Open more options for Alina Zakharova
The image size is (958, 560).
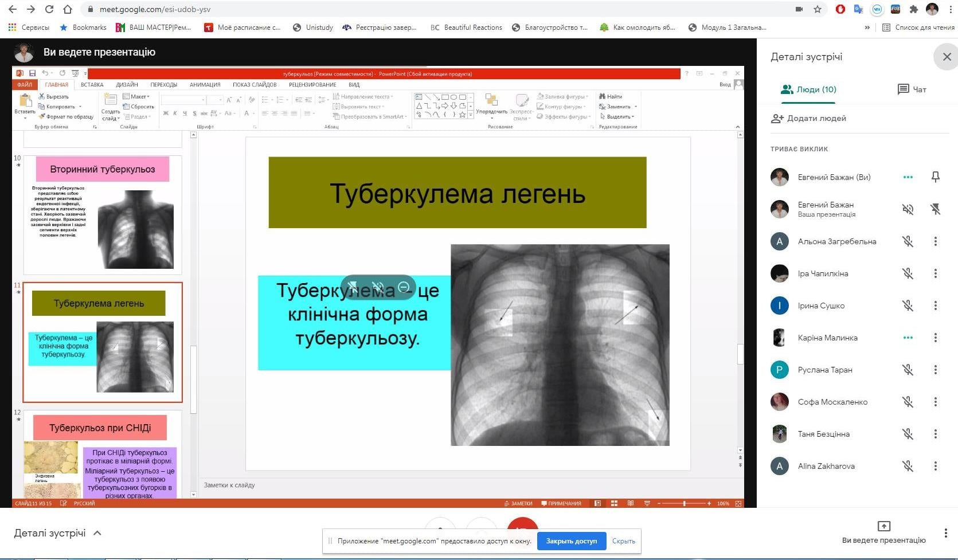(x=935, y=466)
